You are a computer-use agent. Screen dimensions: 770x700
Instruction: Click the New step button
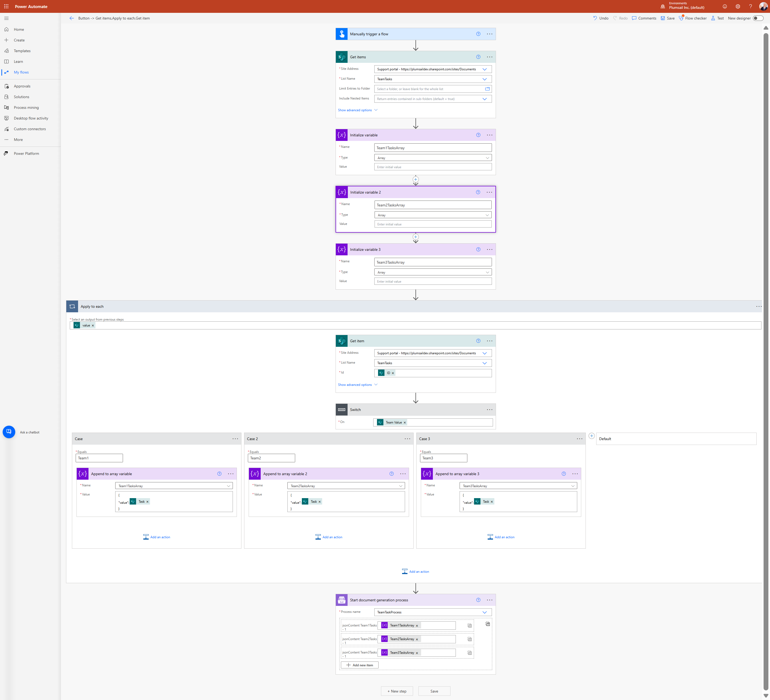tap(396, 691)
